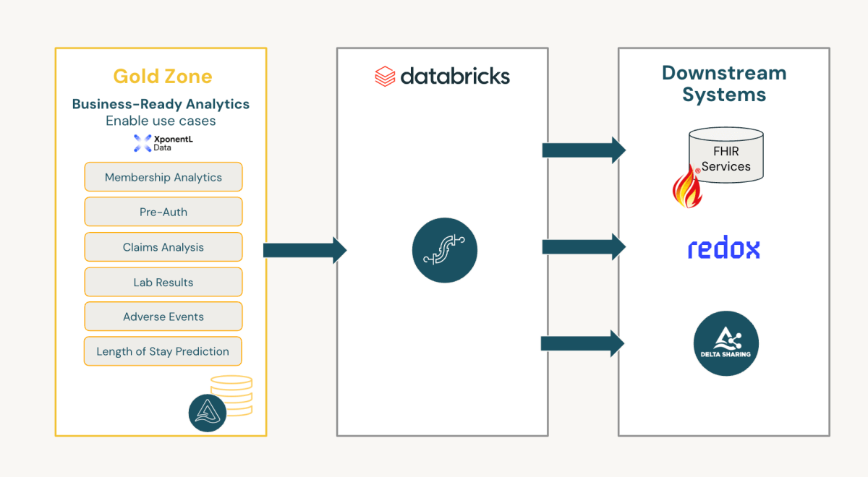Click the Business-Ready Analytics text
Viewport: 868px width, 477px height.
click(161, 104)
